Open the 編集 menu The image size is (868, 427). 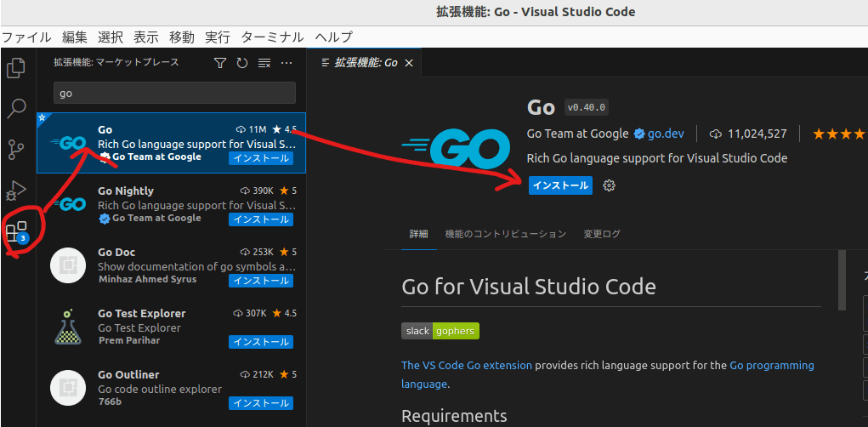click(75, 37)
